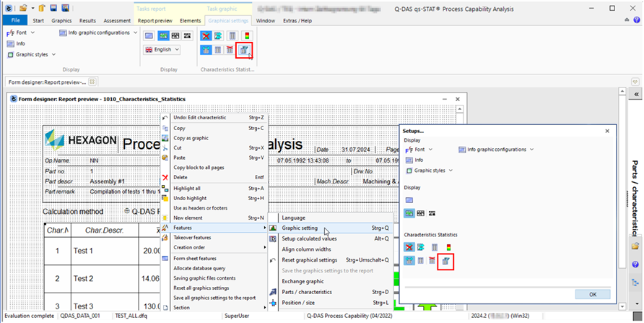The width and height of the screenshot is (644, 323).
Task: Click the save-as disk icon in quick access toolbar
Action: pyautogui.click(x=65, y=8)
